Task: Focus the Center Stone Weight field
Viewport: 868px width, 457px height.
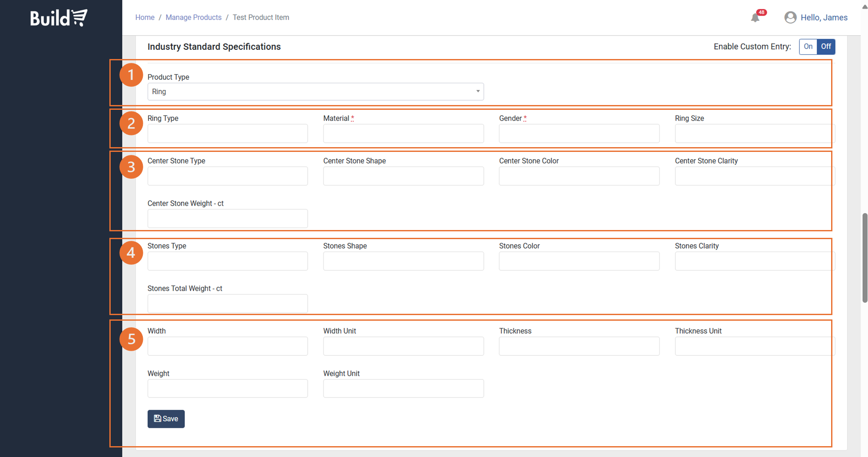Action: (227, 219)
